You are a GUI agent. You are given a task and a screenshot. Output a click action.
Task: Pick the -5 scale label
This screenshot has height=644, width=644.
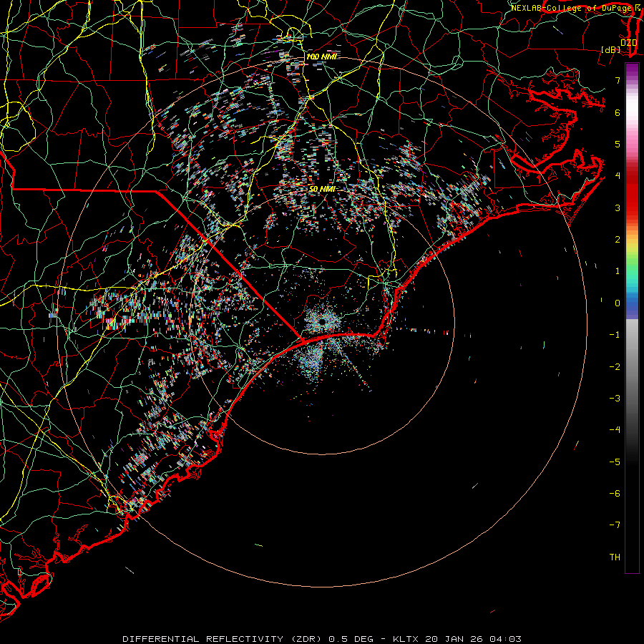coord(615,462)
